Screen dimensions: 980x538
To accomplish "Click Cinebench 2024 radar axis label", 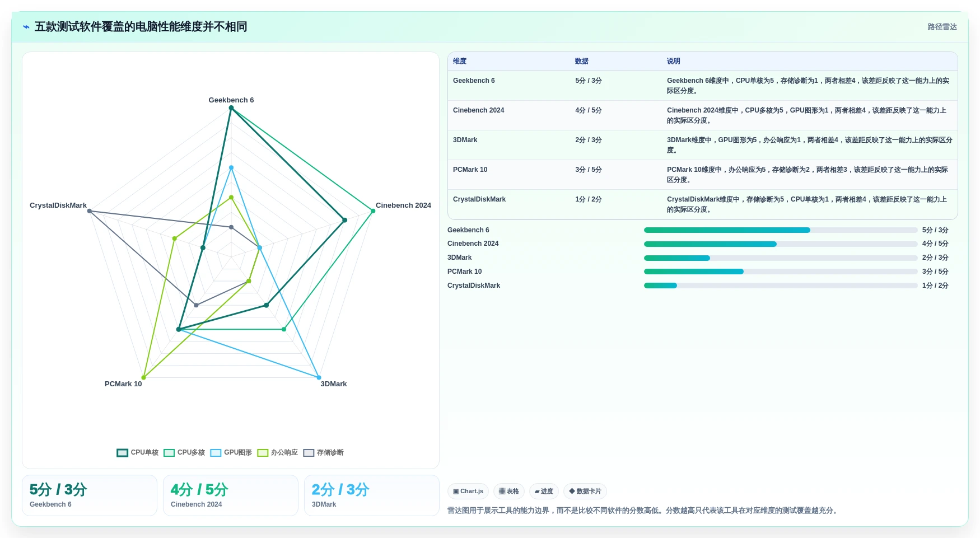I will [403, 205].
